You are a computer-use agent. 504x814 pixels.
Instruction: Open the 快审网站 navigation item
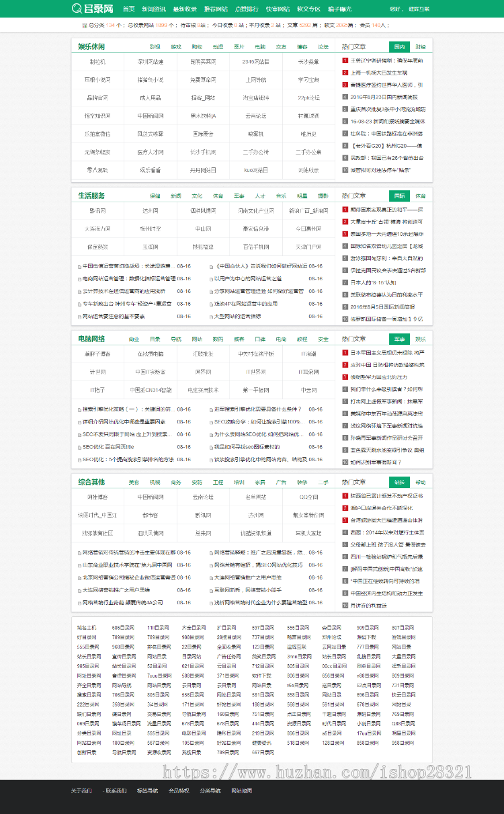pos(278,9)
